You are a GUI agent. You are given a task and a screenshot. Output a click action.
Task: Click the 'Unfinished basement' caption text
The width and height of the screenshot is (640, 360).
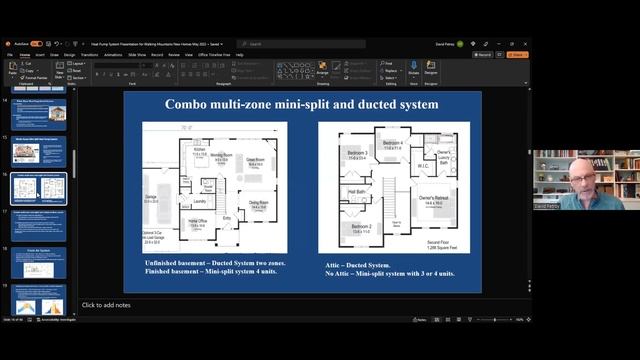point(215,263)
